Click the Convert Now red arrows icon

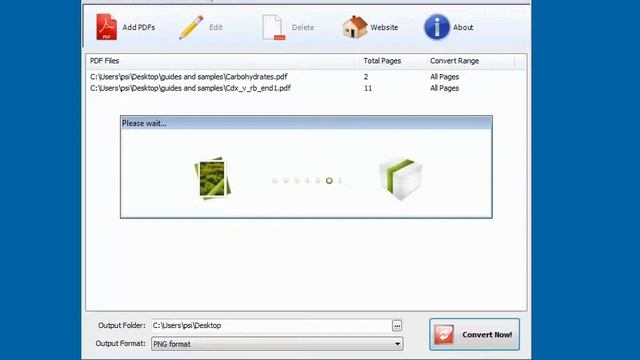(x=444, y=334)
